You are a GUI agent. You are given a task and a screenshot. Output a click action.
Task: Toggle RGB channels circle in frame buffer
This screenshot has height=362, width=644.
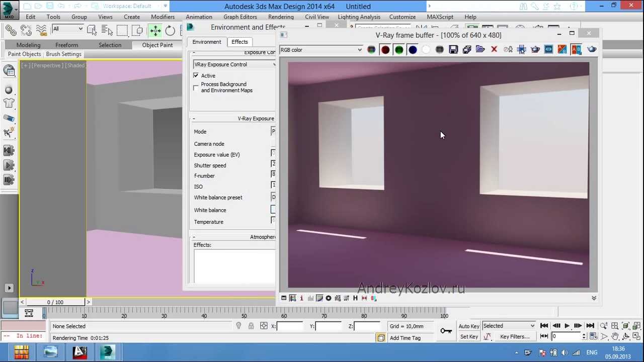(x=371, y=50)
